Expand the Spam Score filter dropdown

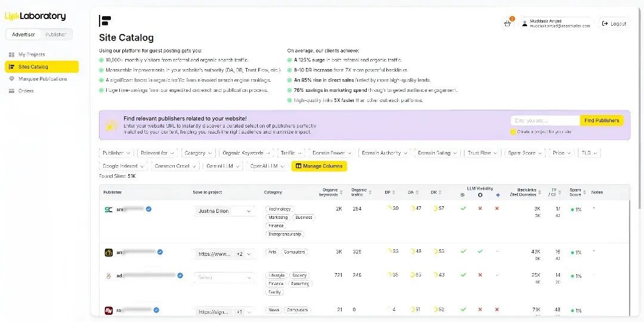pyautogui.click(x=524, y=153)
